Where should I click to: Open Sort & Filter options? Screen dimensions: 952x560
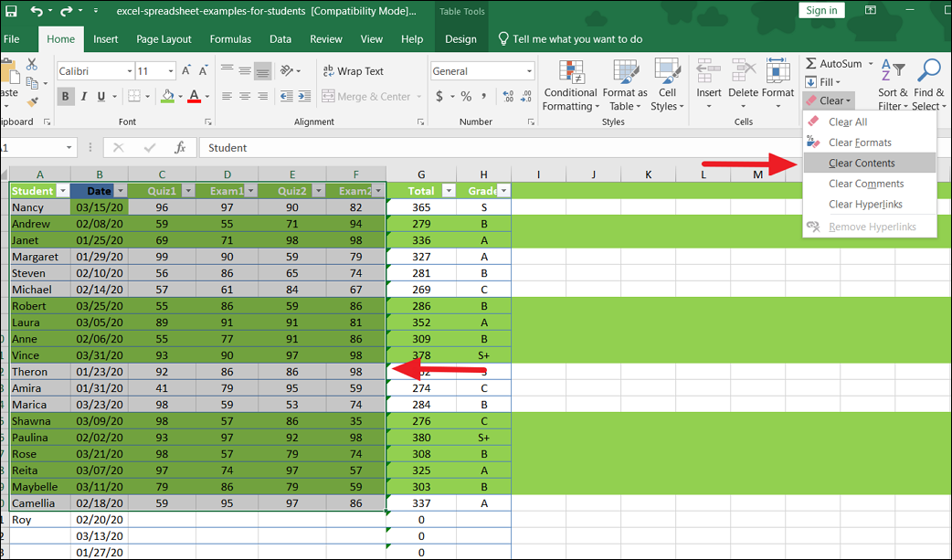point(893,85)
